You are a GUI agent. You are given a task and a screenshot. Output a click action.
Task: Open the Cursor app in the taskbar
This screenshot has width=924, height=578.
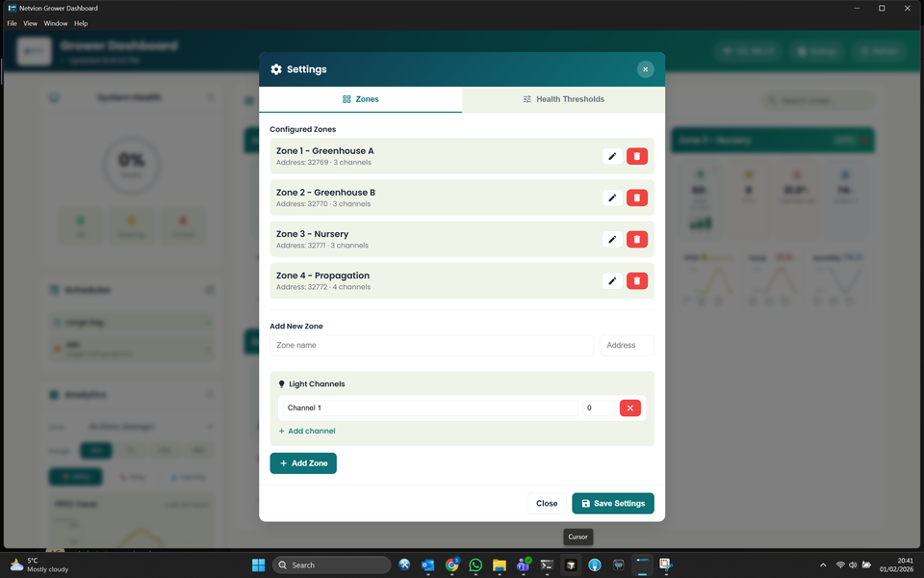[x=571, y=565]
